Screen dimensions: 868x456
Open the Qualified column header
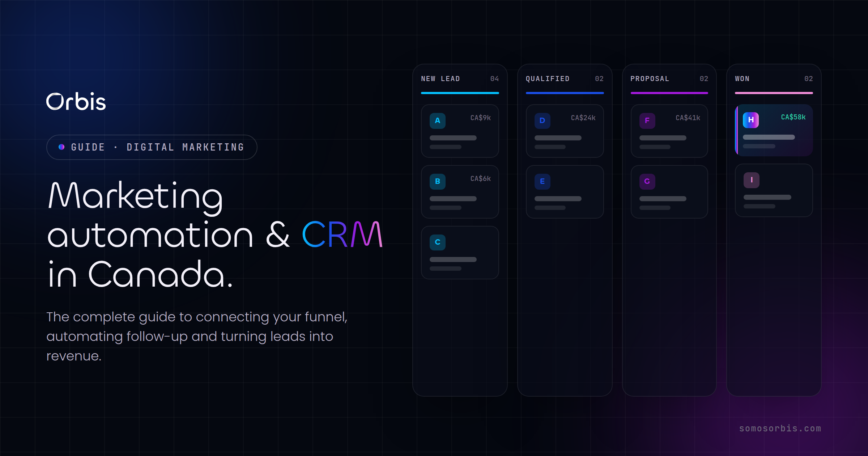[x=548, y=79]
